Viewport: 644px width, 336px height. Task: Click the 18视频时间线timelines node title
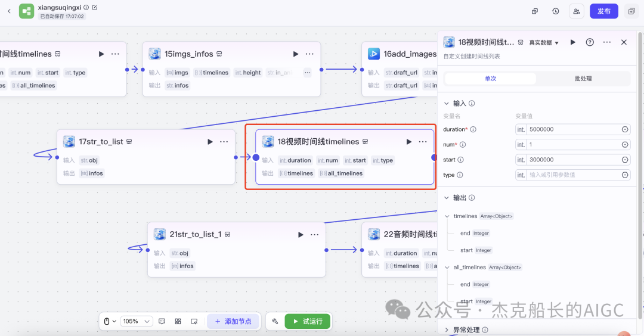pyautogui.click(x=318, y=142)
